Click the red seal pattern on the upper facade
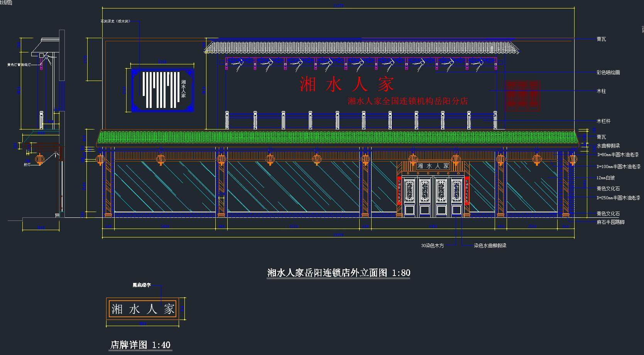644x355 pixels. coord(522,96)
